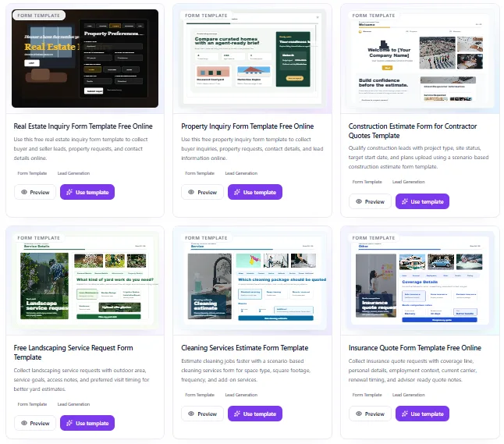Open Insurance Quote Form Template Free Online title
The width and height of the screenshot is (504, 444).
(414, 348)
